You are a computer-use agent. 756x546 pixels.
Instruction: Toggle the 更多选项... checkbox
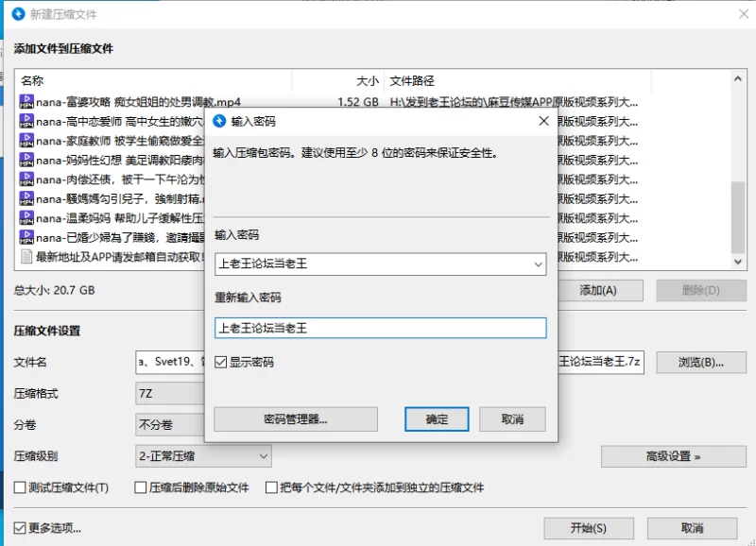(20, 528)
